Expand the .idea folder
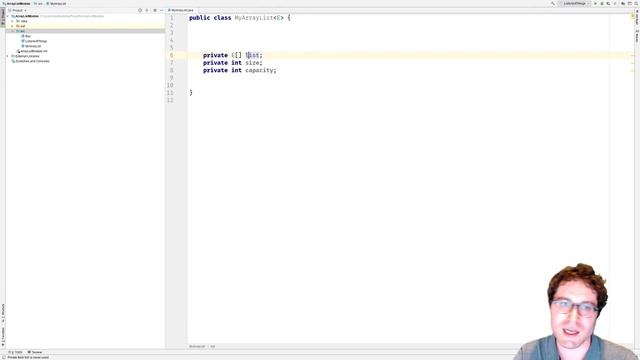640x360 pixels. point(12,21)
